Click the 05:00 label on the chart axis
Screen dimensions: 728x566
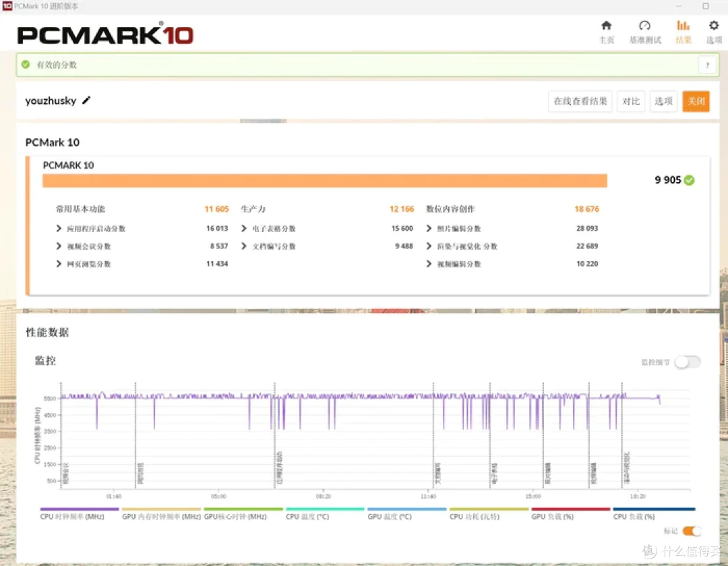click(x=218, y=497)
